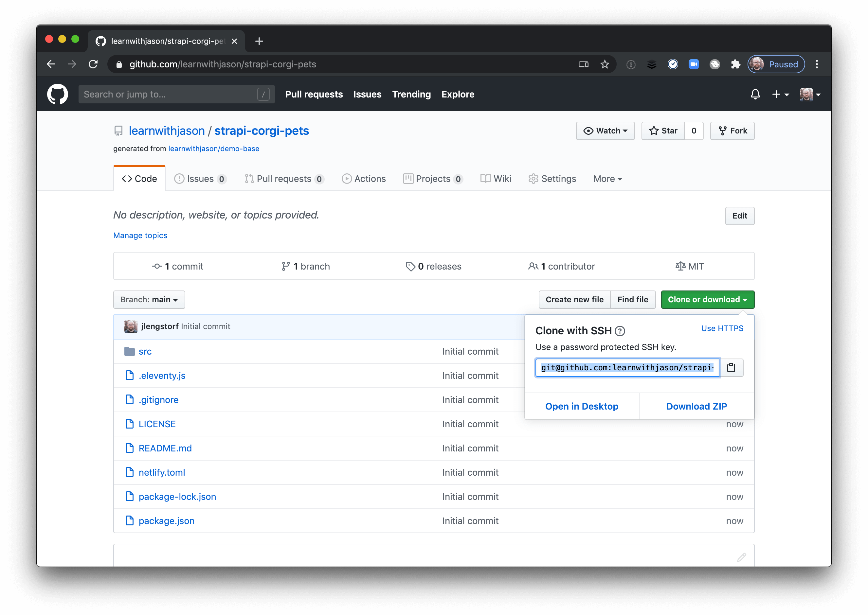Open a new browser tab with the plus icon
The width and height of the screenshot is (868, 615).
click(x=259, y=41)
